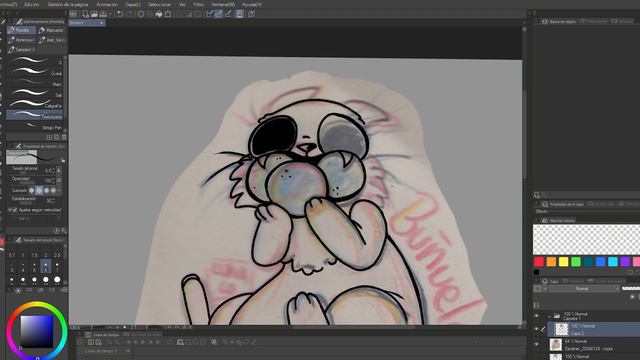Image resolution: width=640 pixels, height=360 pixels.
Task: Choose the third Suavizado antialiasing option
Action: coord(46,190)
